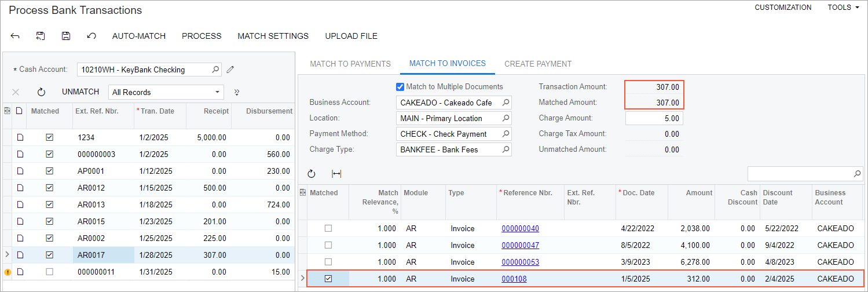Click the warning icon on row 000000011
The height and width of the screenshot is (292, 868).
(x=8, y=272)
